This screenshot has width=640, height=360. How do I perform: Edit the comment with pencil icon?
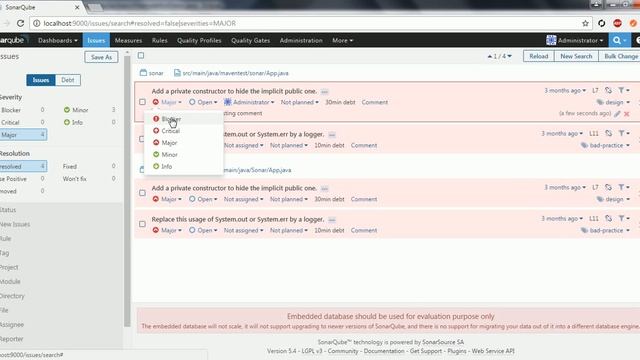click(617, 114)
